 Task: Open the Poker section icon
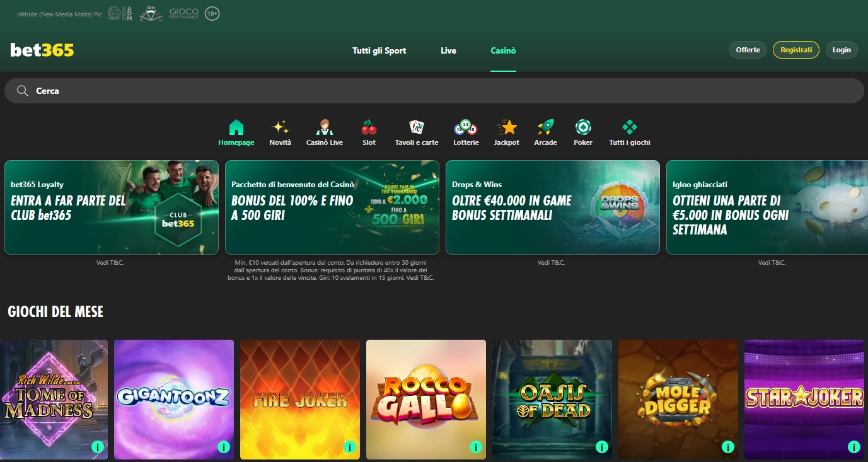tap(582, 127)
